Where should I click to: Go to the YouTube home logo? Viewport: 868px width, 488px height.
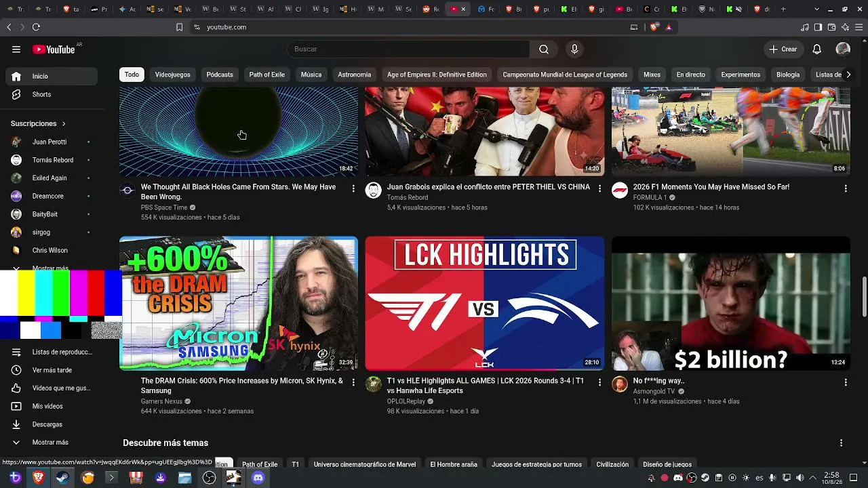click(54, 49)
